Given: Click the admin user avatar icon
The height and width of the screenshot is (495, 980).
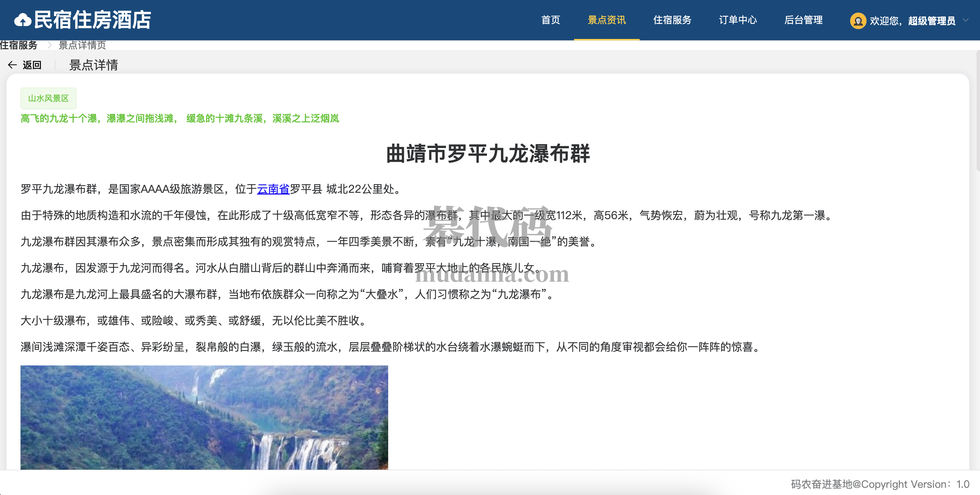Looking at the screenshot, I should coord(858,21).
